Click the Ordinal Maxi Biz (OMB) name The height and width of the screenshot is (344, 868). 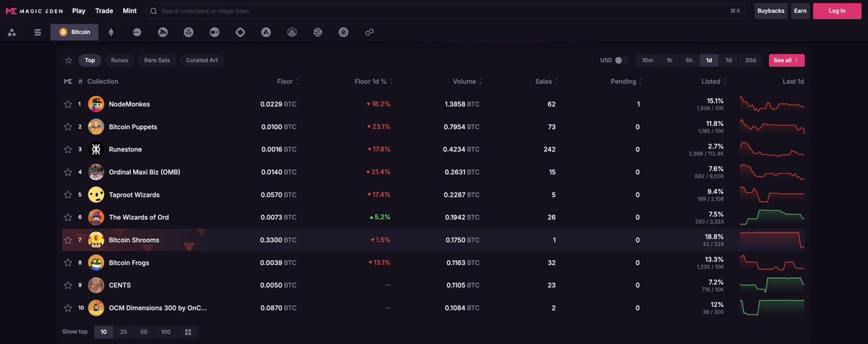coord(144,172)
